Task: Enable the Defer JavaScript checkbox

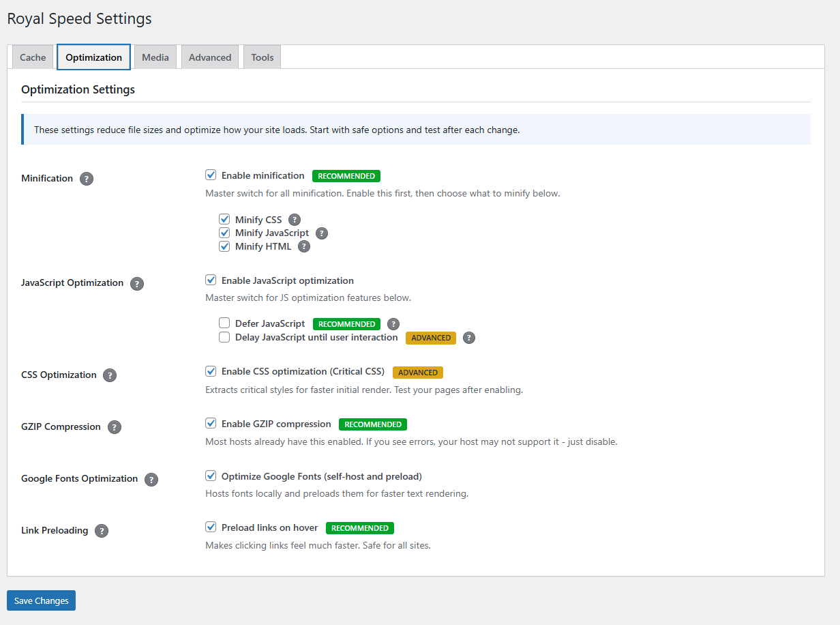Action: pos(224,323)
